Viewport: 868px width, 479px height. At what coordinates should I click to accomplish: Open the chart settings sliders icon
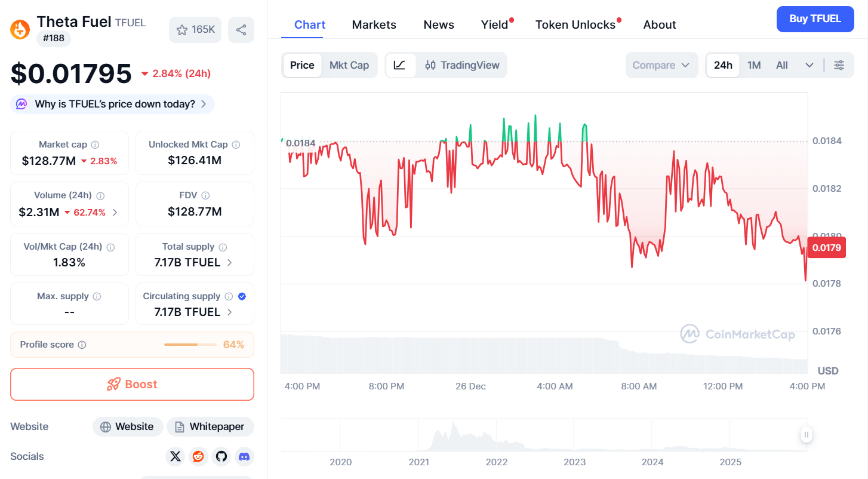tap(839, 65)
